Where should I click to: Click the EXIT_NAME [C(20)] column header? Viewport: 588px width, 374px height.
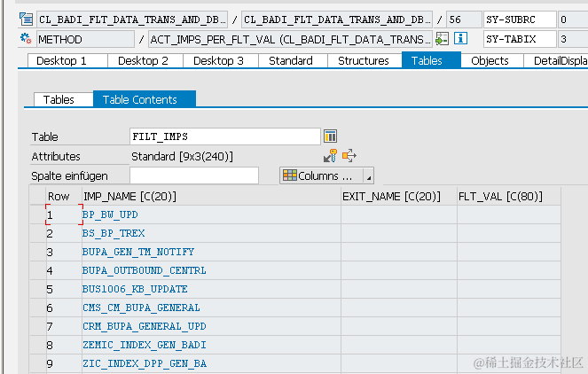tap(399, 197)
